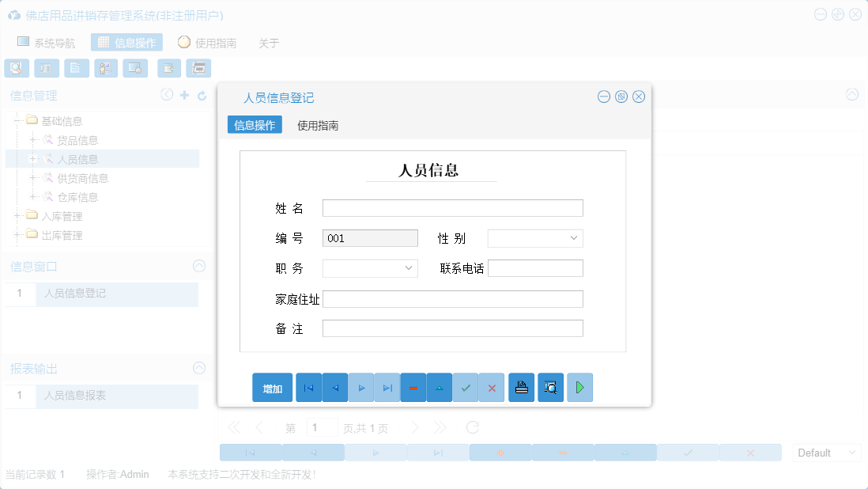Cancel entry with the red X icon
Image resolution: width=868 pixels, height=489 pixels.
(x=492, y=387)
